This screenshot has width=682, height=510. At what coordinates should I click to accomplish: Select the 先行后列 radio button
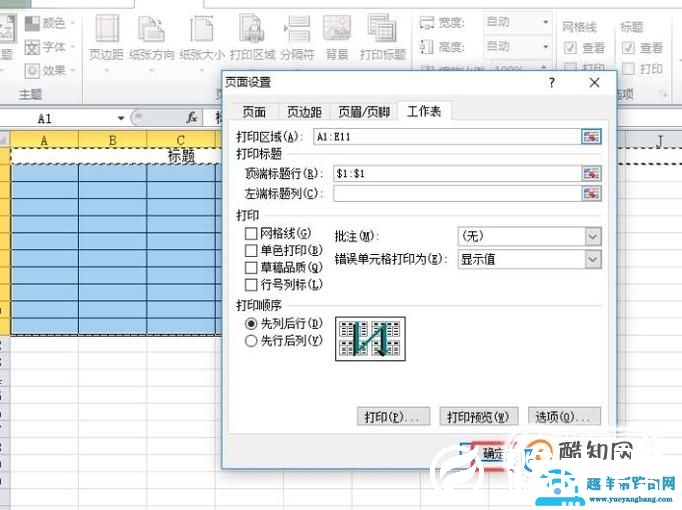pos(251,341)
